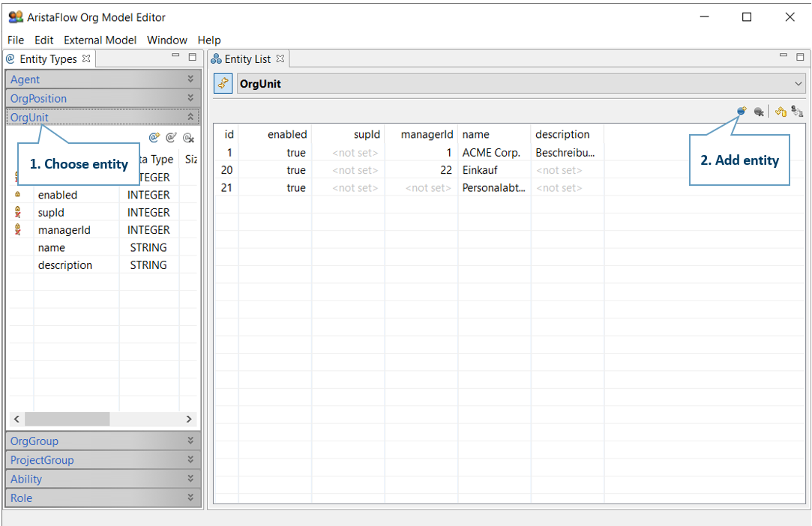Minimize the Entity Types panel
Screen dimensions: 812x526
click(176, 57)
